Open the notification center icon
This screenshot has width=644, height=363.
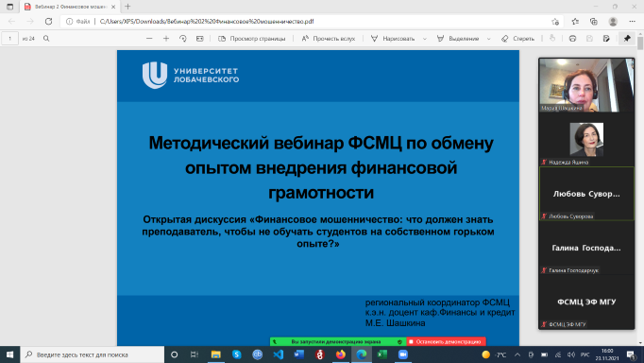point(632,354)
